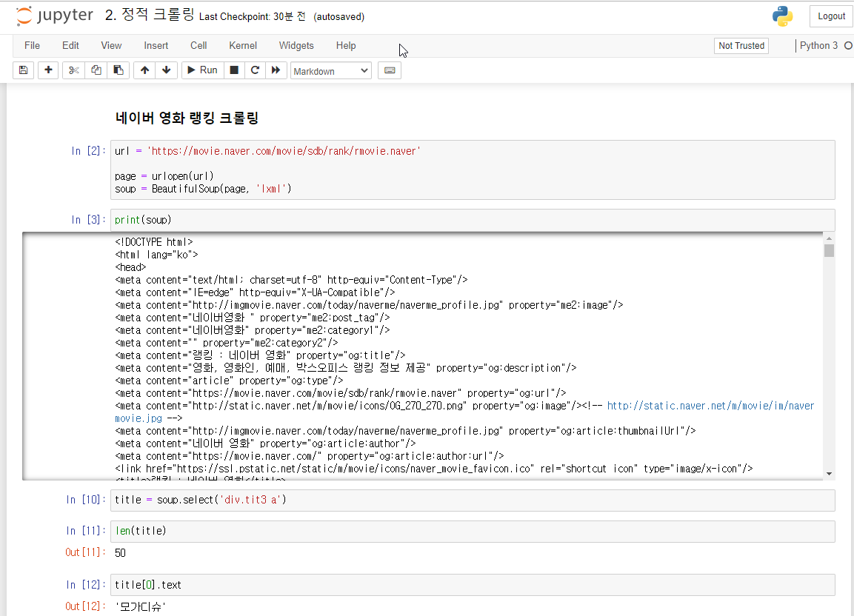Open the Edit menu
Screen dimensions: 854x616
pos(70,46)
